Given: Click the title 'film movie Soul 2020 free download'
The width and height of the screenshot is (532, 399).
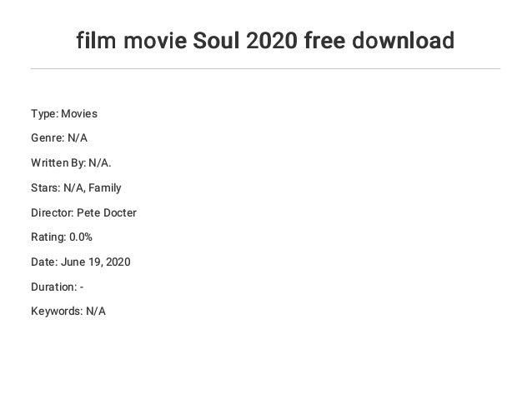Looking at the screenshot, I should point(265,40).
